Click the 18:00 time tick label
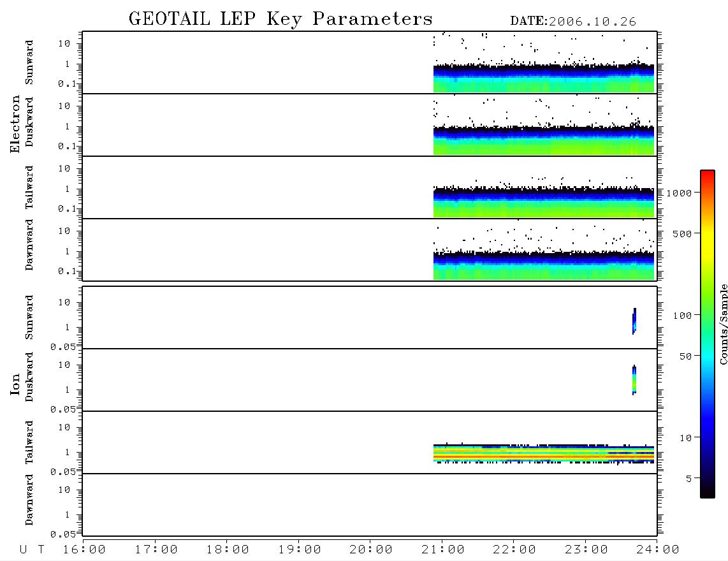The image size is (728, 561). 228,550
